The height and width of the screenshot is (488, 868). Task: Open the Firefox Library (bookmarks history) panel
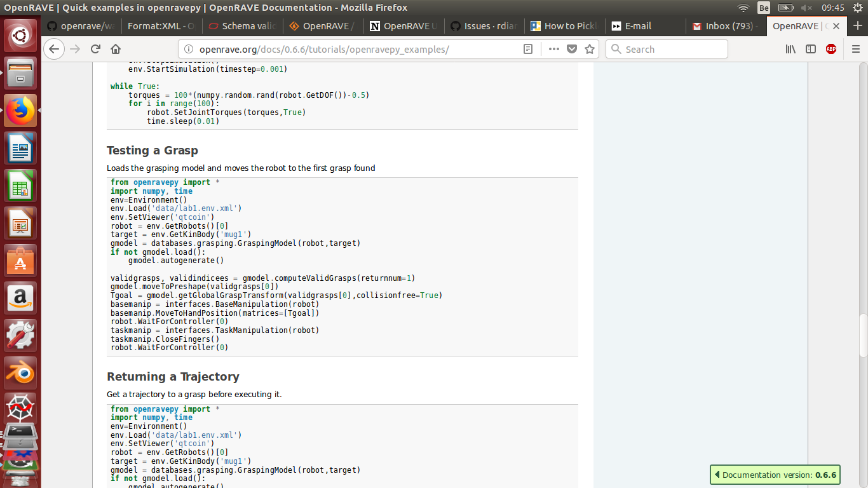point(790,49)
